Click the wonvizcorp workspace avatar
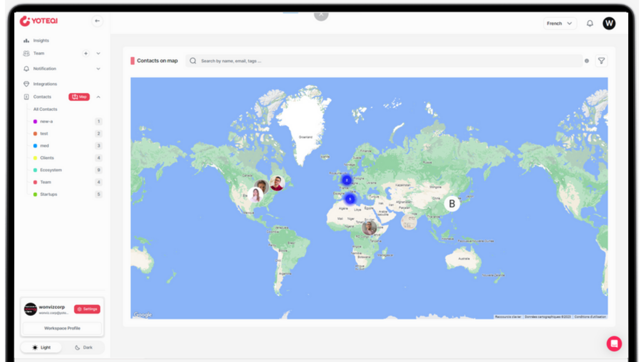 click(x=30, y=309)
